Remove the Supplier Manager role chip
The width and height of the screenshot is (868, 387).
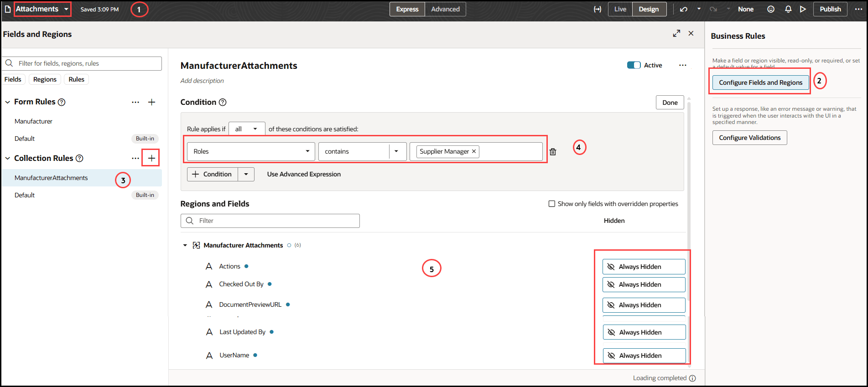[474, 151]
